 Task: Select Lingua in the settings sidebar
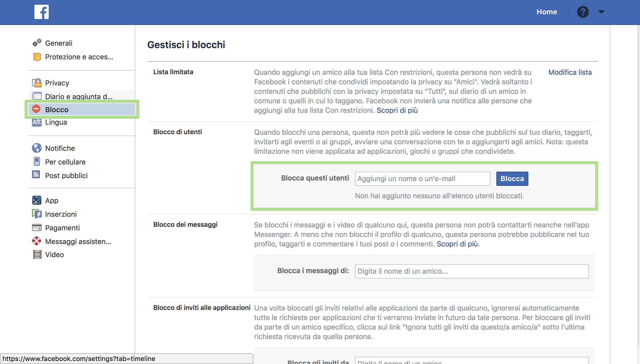(56, 122)
